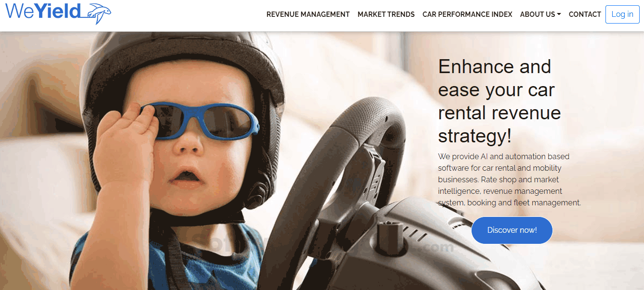The image size is (644, 290).
Task: Open the Contact page link
Action: click(x=585, y=14)
